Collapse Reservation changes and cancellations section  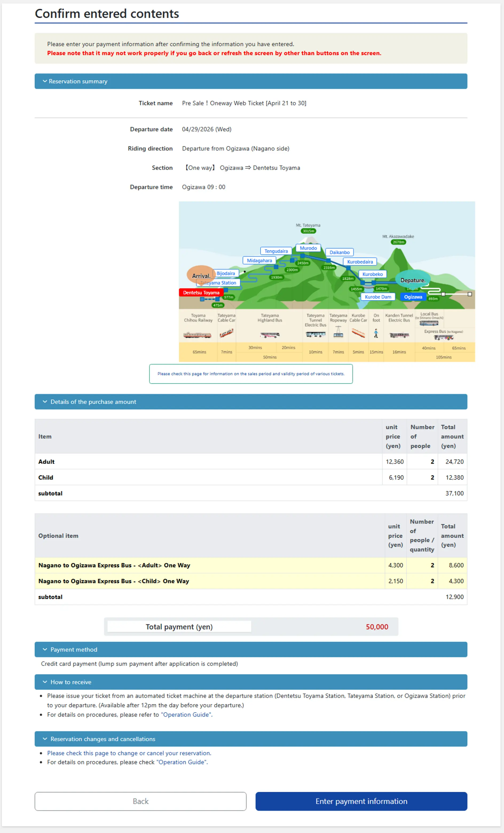point(103,739)
